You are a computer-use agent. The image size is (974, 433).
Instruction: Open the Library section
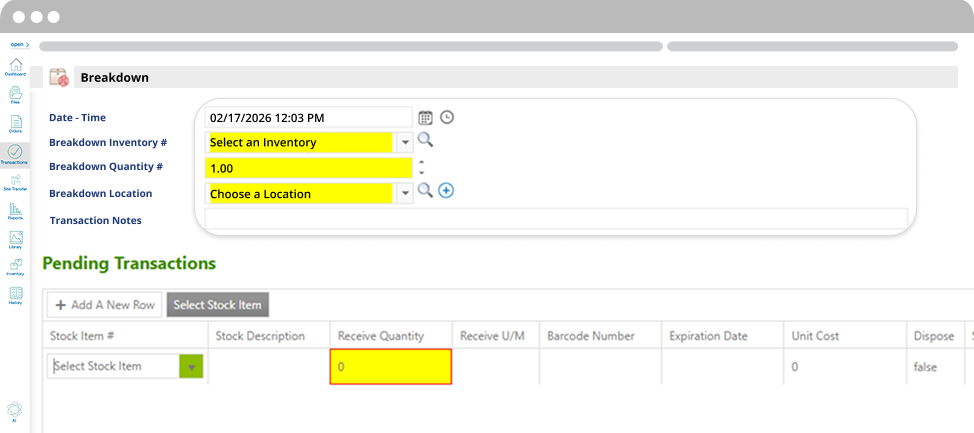(16, 240)
